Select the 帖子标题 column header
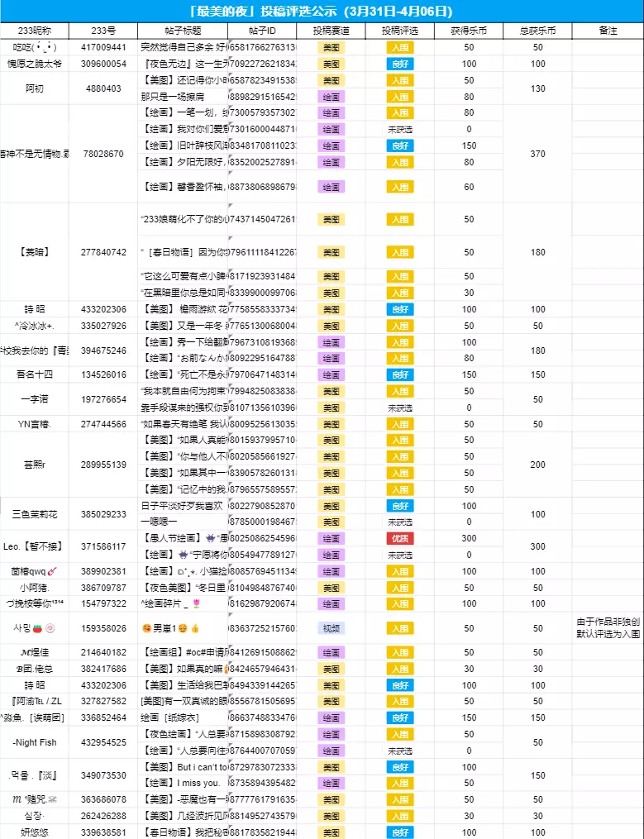Image resolution: width=644 pixels, height=839 pixels. pos(183,31)
